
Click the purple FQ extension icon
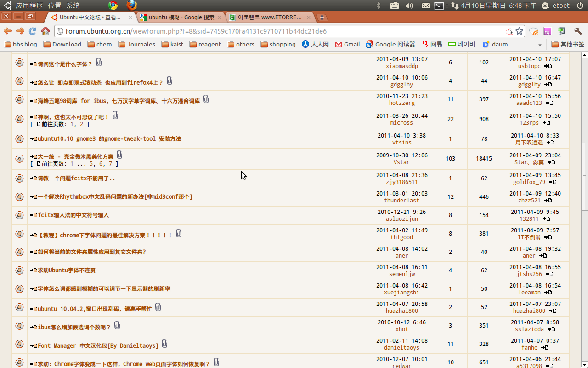548,31
